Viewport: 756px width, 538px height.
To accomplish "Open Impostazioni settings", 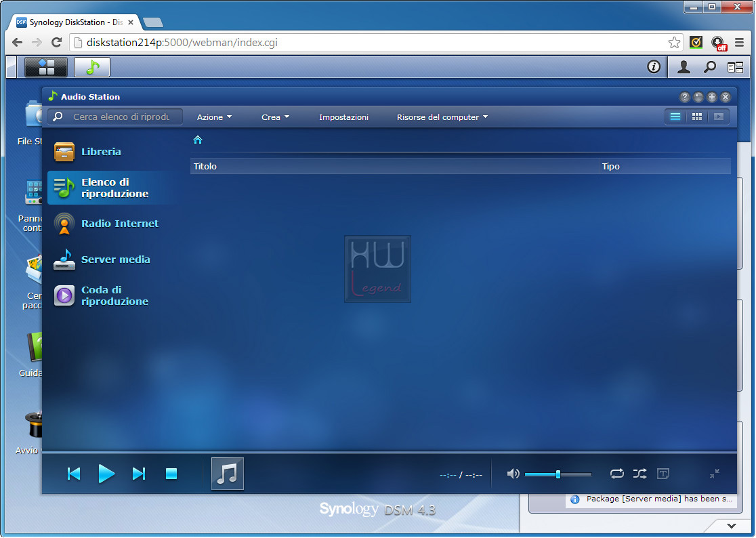I will pos(343,117).
